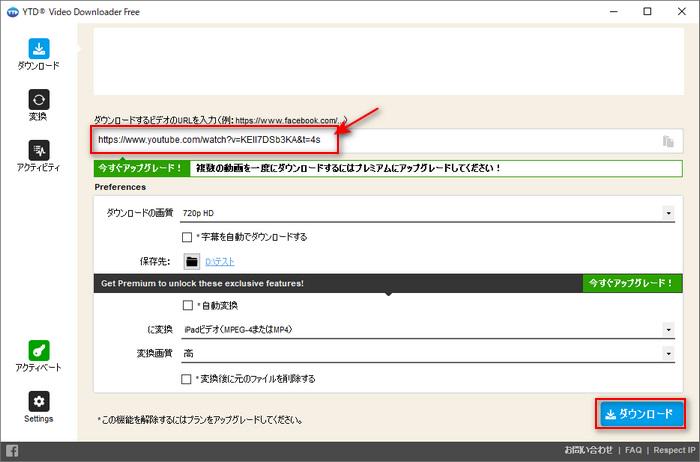Minimize the YTD window
Viewport: 700px width, 462px height.
(614, 12)
